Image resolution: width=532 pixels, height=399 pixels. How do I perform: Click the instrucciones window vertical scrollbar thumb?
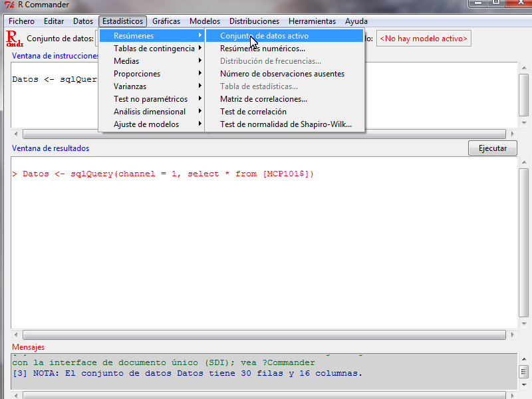tap(524, 95)
